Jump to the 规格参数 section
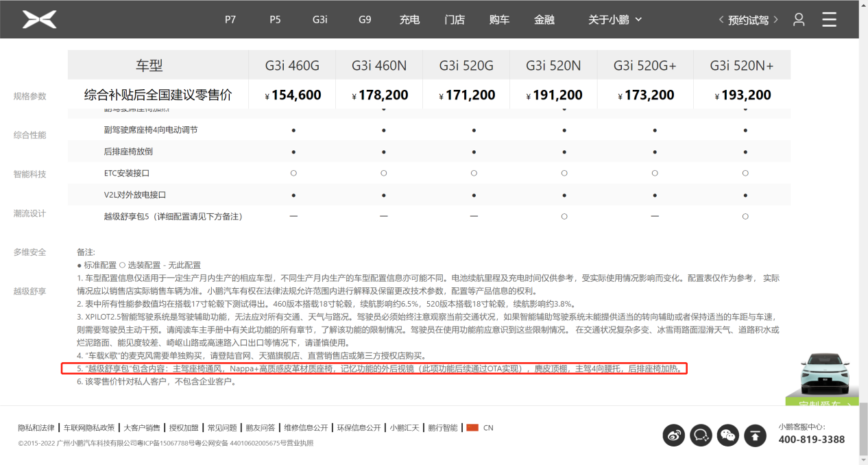868x465 pixels. (30, 96)
